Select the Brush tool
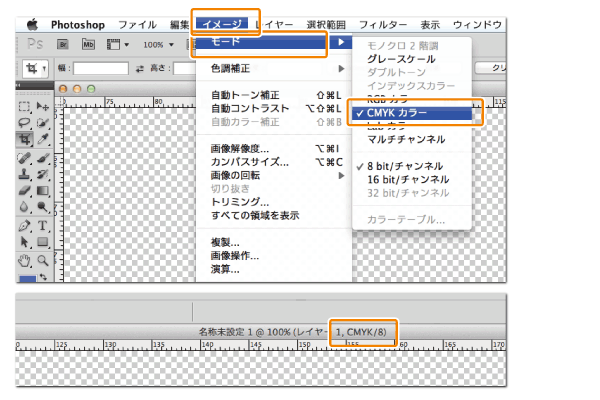This screenshot has height=400, width=600. tap(42, 158)
